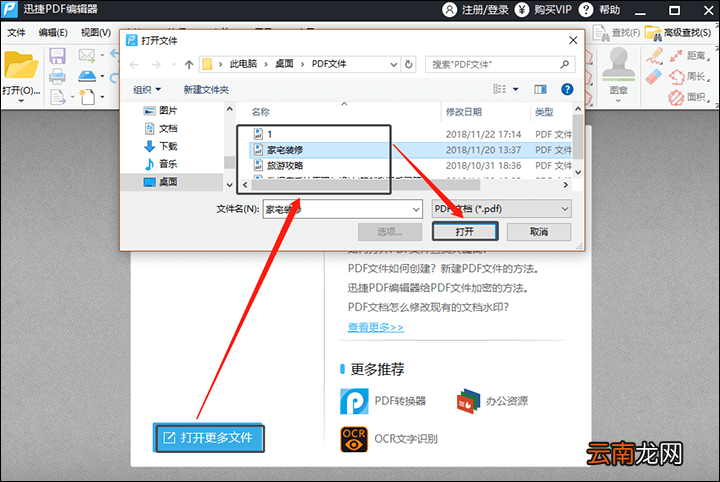Open the 编辑(E) menu
This screenshot has height=482, width=720.
[x=53, y=33]
